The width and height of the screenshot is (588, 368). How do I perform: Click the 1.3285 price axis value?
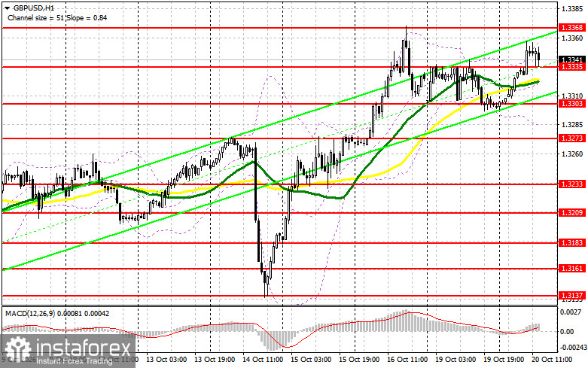tap(572, 124)
